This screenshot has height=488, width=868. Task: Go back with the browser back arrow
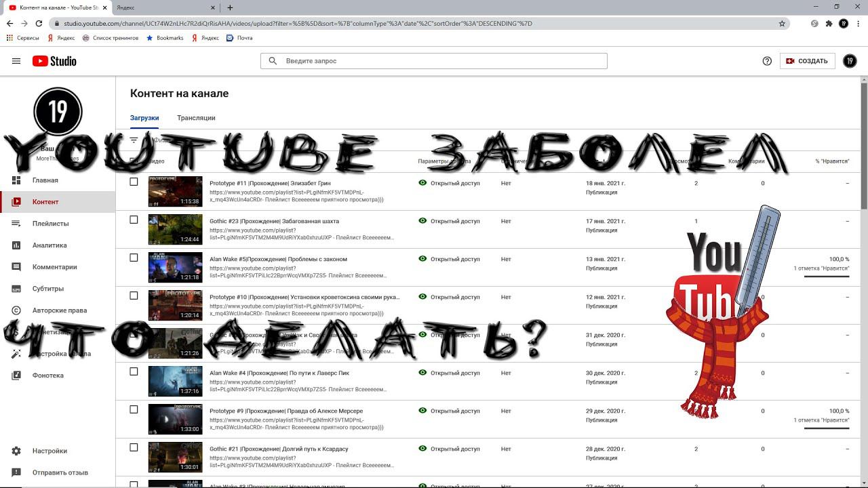(9, 23)
